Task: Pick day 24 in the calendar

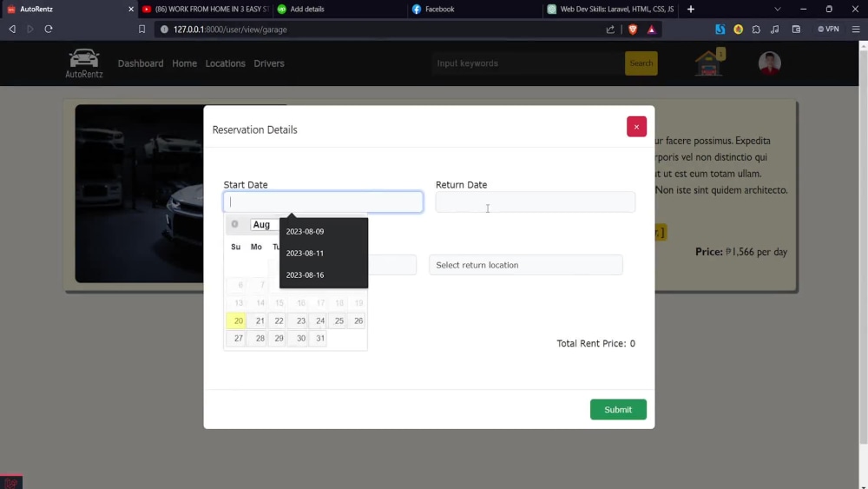Action: click(319, 320)
